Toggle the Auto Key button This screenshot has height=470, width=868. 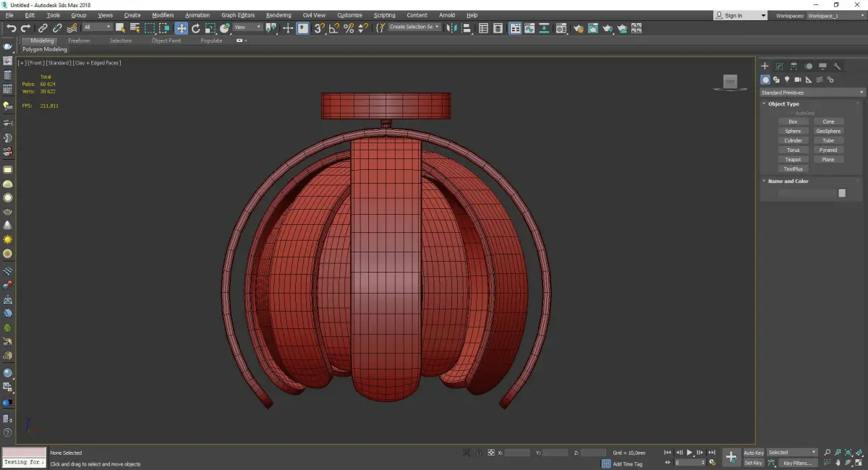[753, 453]
